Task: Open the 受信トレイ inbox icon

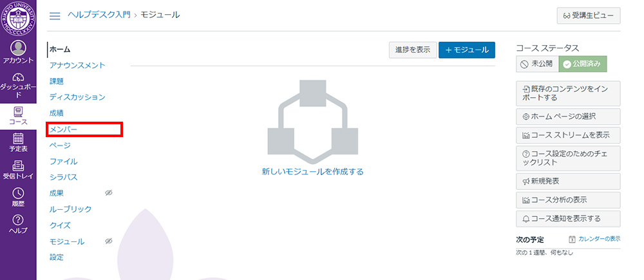Action: 18,170
